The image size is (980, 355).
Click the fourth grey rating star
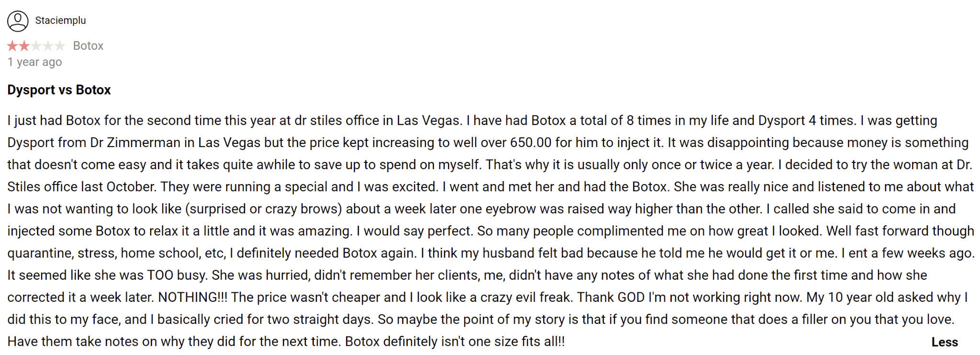[48, 46]
